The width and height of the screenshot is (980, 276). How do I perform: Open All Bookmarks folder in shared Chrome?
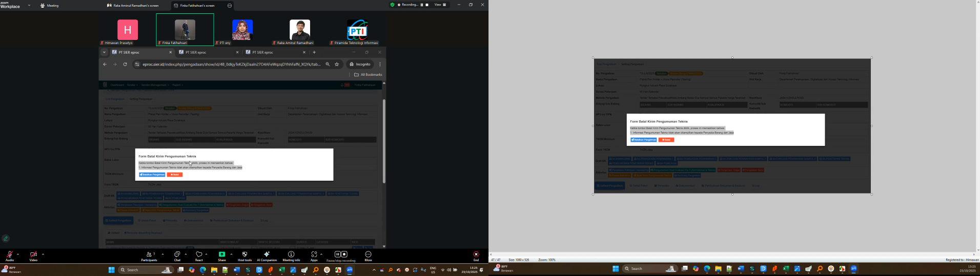(368, 75)
